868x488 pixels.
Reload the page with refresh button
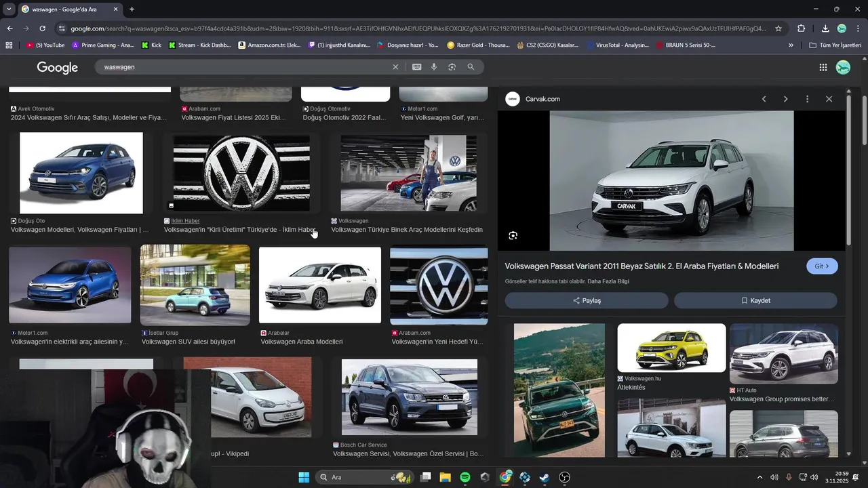tap(42, 28)
